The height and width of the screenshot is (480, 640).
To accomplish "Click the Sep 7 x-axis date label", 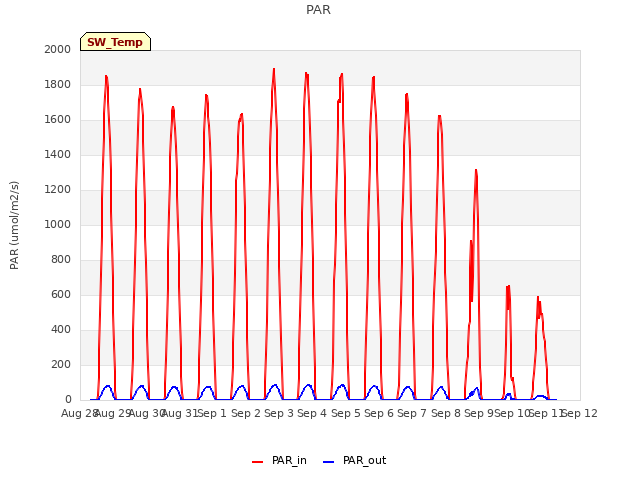I will pyautogui.click(x=412, y=413).
